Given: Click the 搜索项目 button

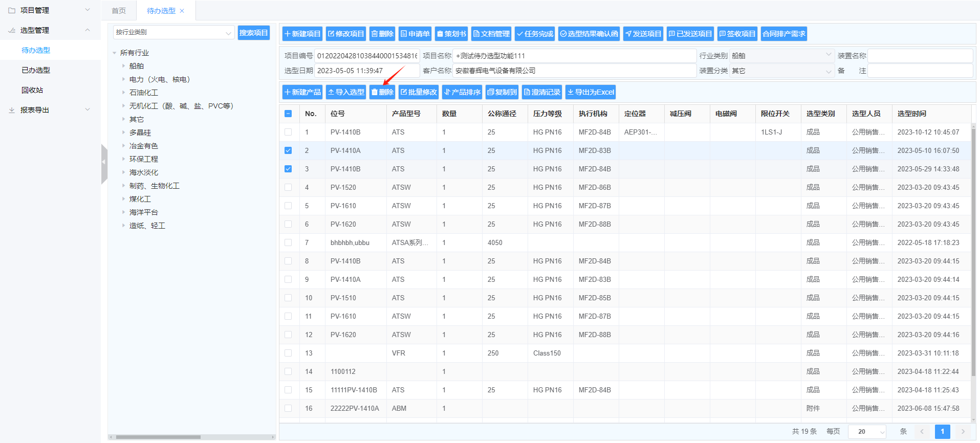Looking at the screenshot, I should 253,33.
